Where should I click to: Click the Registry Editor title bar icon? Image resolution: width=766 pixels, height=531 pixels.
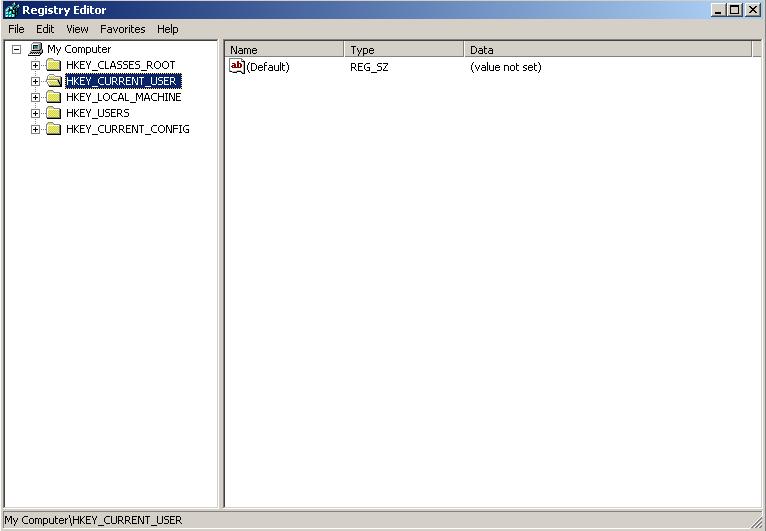tap(12, 10)
